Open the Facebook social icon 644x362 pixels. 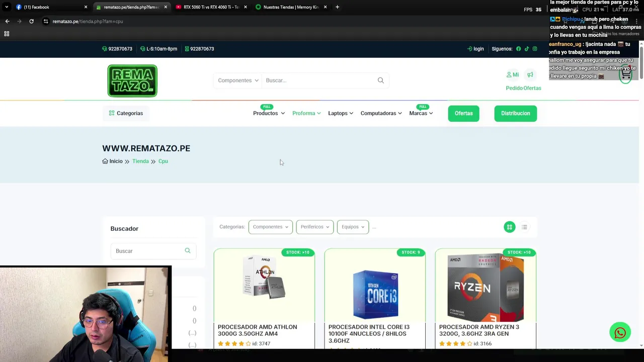tap(518, 49)
